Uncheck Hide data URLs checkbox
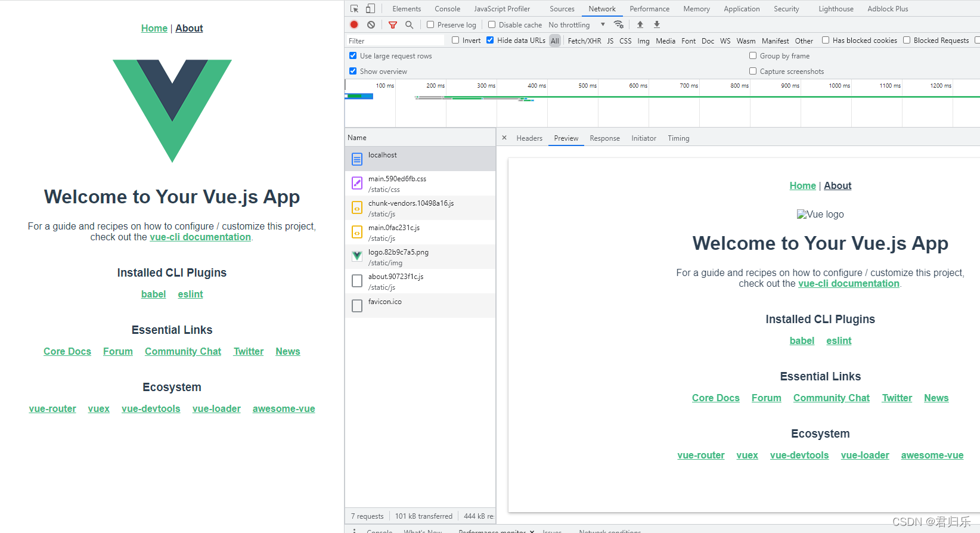 point(490,40)
